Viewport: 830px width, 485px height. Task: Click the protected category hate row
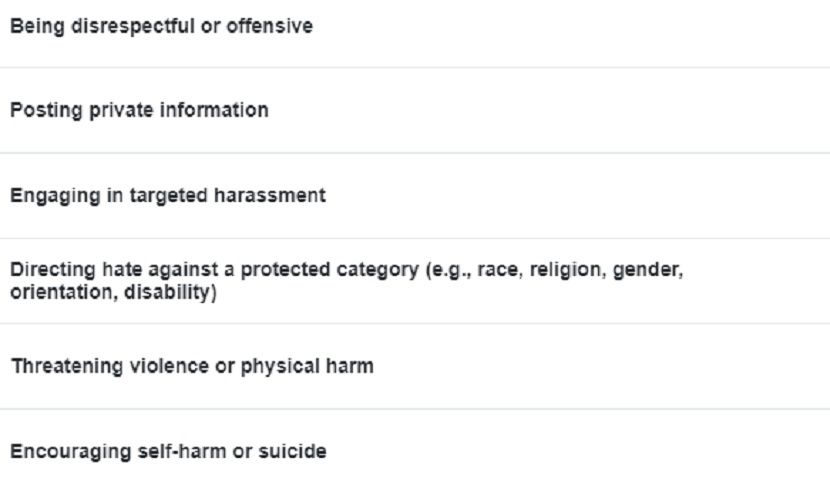pos(415,281)
